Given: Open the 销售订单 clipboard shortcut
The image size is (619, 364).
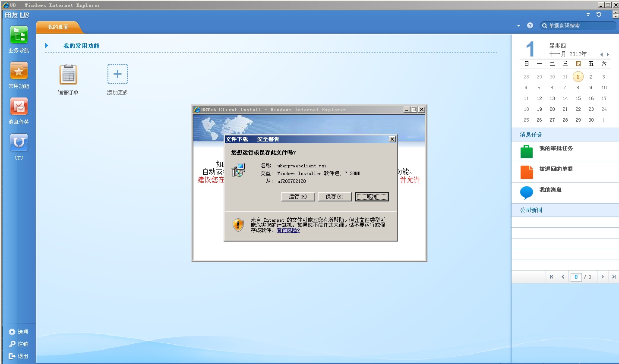Looking at the screenshot, I should [68, 74].
